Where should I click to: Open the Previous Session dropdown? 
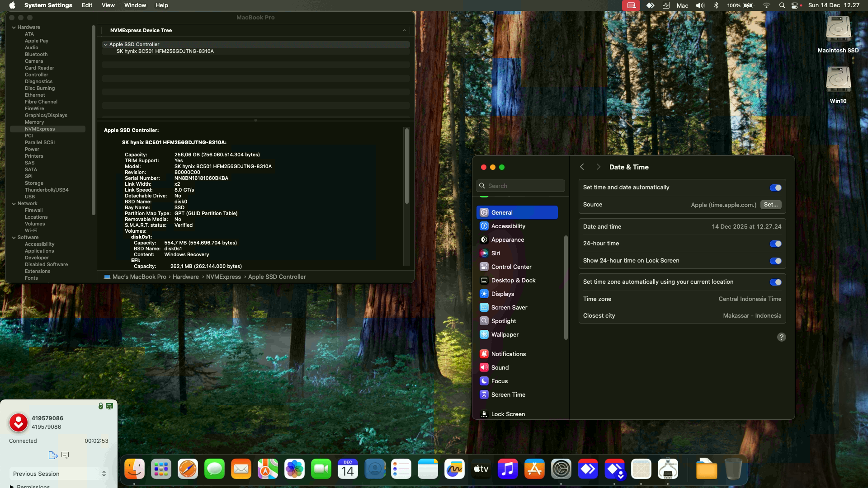59,474
